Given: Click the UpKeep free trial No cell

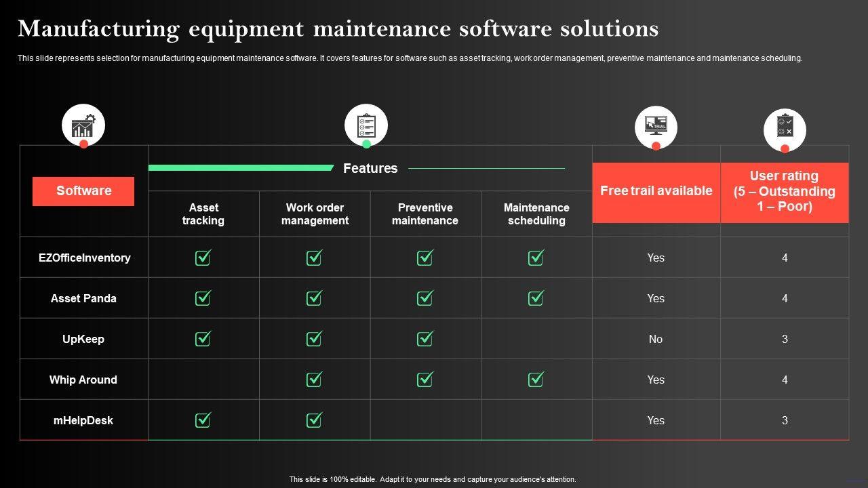Looking at the screenshot, I should [x=656, y=339].
